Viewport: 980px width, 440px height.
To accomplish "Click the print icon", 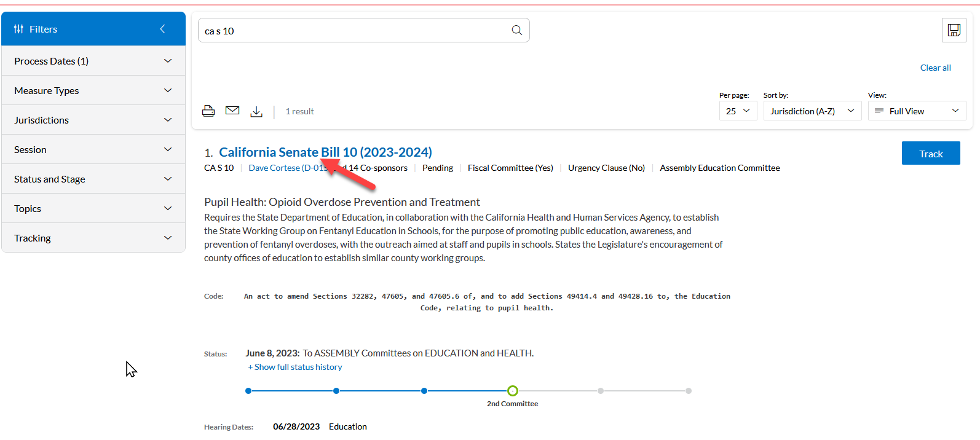I will (x=208, y=111).
